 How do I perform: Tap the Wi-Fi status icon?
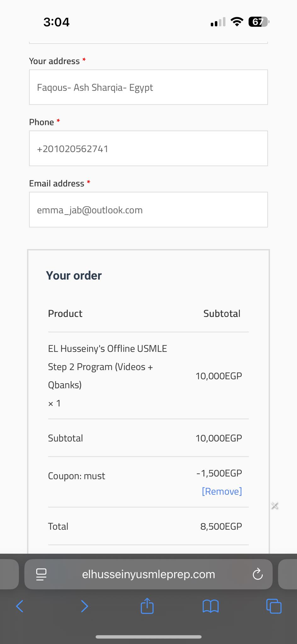pos(237,22)
